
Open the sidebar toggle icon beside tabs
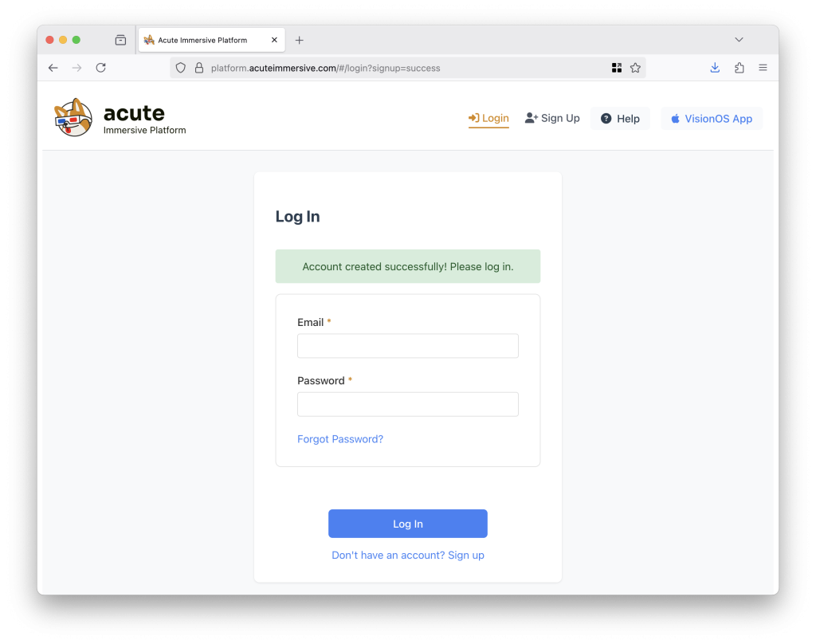coord(121,40)
